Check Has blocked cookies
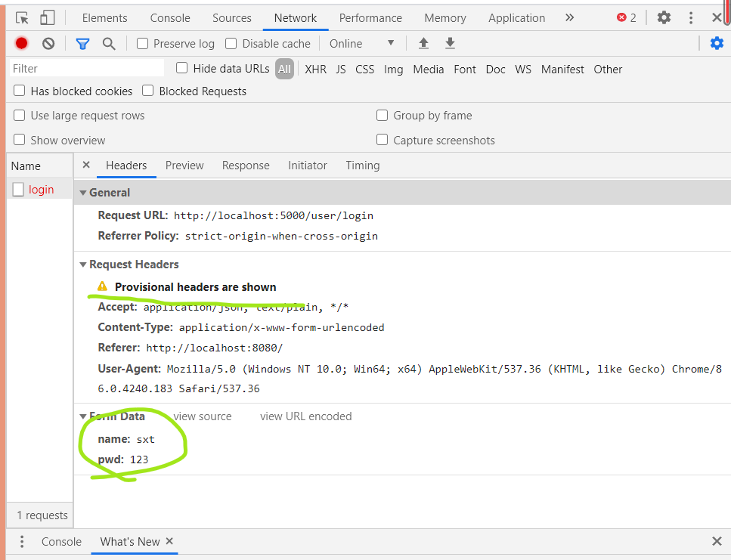Screen dimensions: 731x560 19,91
